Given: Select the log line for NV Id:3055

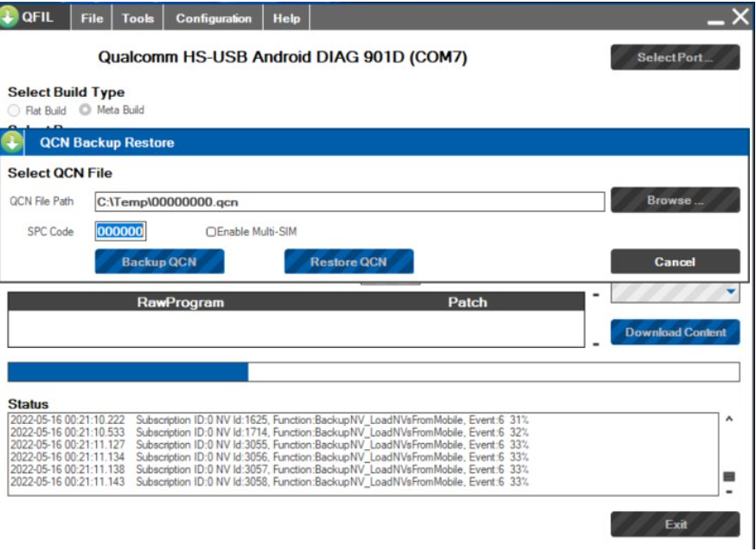Looking at the screenshot, I should click(270, 445).
